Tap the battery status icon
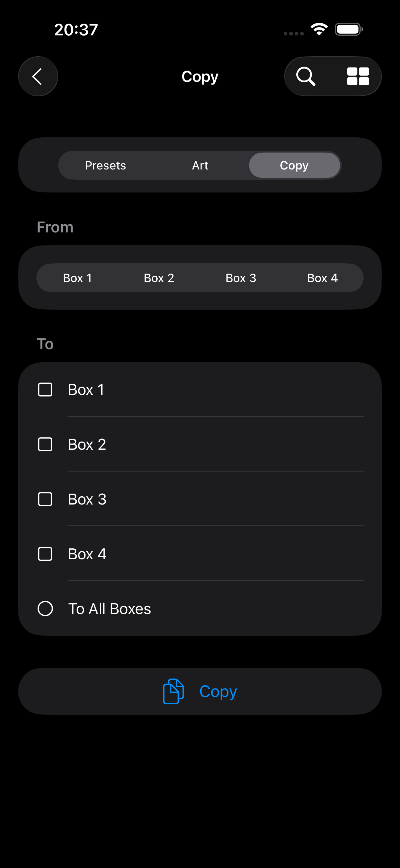Screen dimensions: 400x868 click(348, 29)
